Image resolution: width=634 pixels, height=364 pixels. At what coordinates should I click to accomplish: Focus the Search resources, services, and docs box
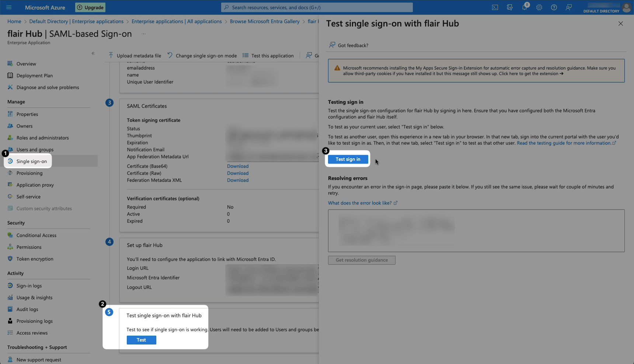tap(317, 7)
